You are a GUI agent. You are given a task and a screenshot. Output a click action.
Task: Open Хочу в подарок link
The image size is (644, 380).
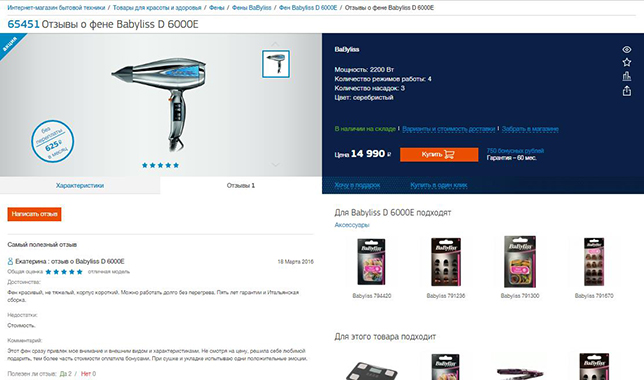(x=357, y=185)
